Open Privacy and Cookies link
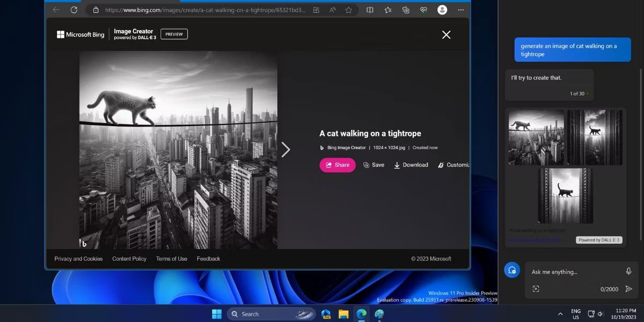This screenshot has width=644, height=322. tap(78, 259)
